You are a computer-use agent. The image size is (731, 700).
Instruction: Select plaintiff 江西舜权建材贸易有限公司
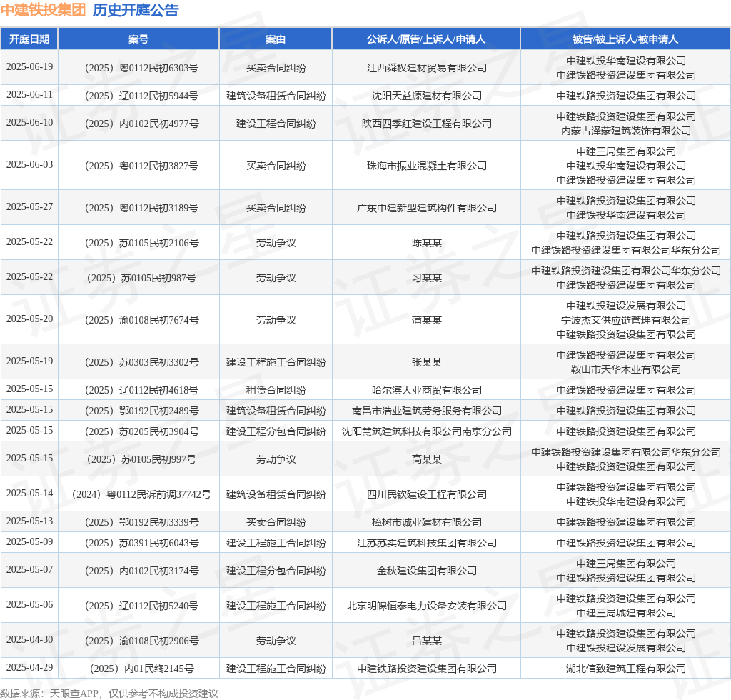(x=427, y=68)
